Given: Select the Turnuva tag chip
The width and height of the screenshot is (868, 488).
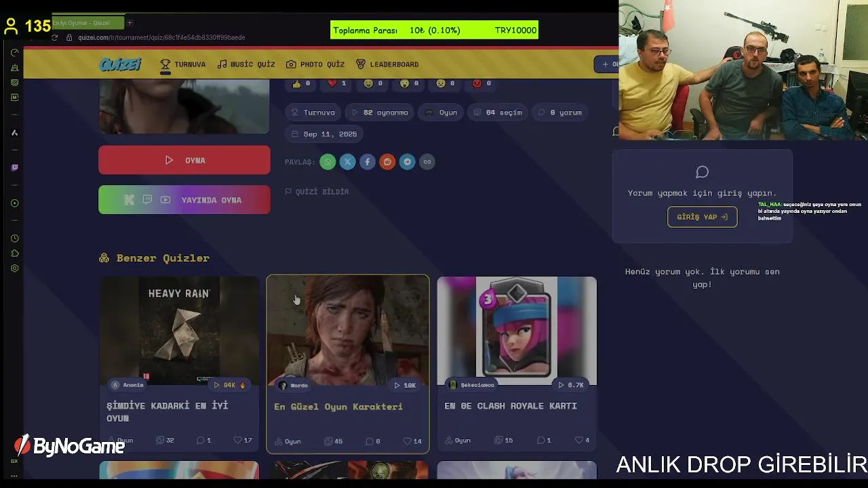Looking at the screenshot, I should (x=313, y=113).
